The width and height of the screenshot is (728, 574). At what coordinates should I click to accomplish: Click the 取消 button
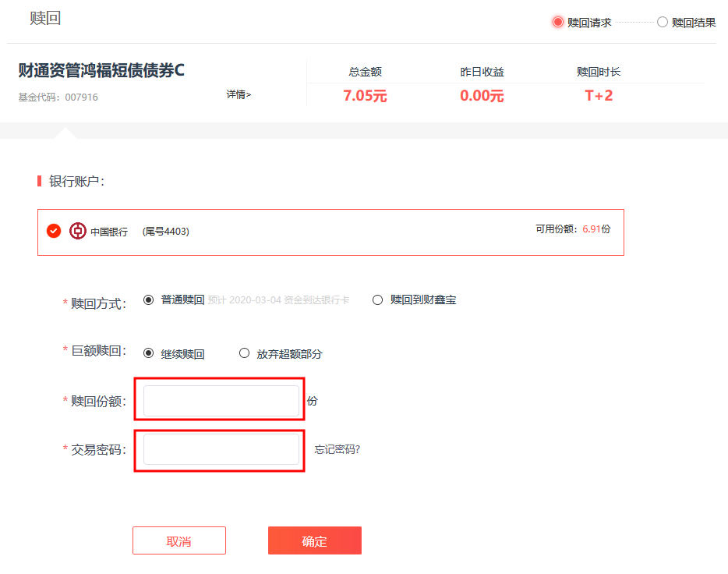pos(179,540)
